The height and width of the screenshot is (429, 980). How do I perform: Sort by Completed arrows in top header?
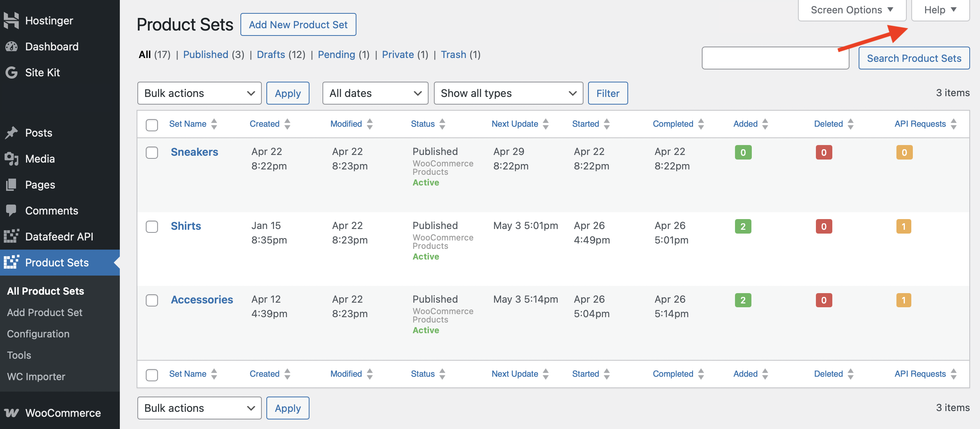point(701,124)
